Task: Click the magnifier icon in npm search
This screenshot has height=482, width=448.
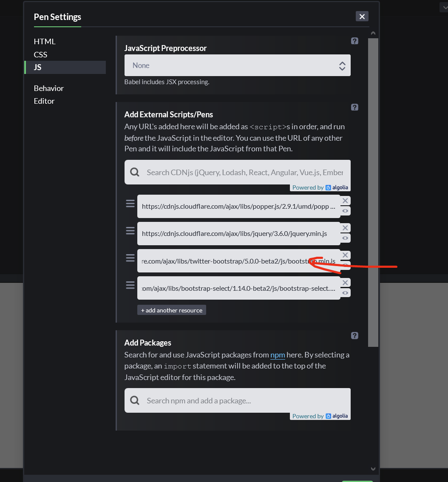Action: (x=135, y=400)
